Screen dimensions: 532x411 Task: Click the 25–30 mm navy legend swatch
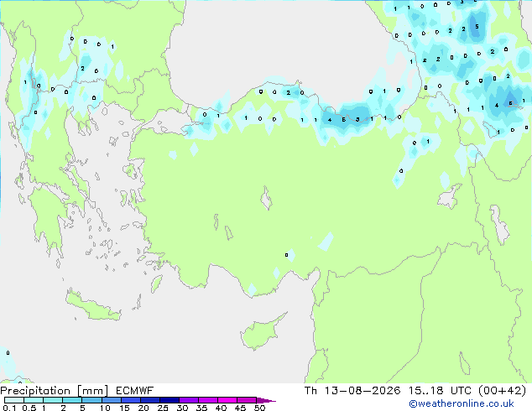click(169, 400)
